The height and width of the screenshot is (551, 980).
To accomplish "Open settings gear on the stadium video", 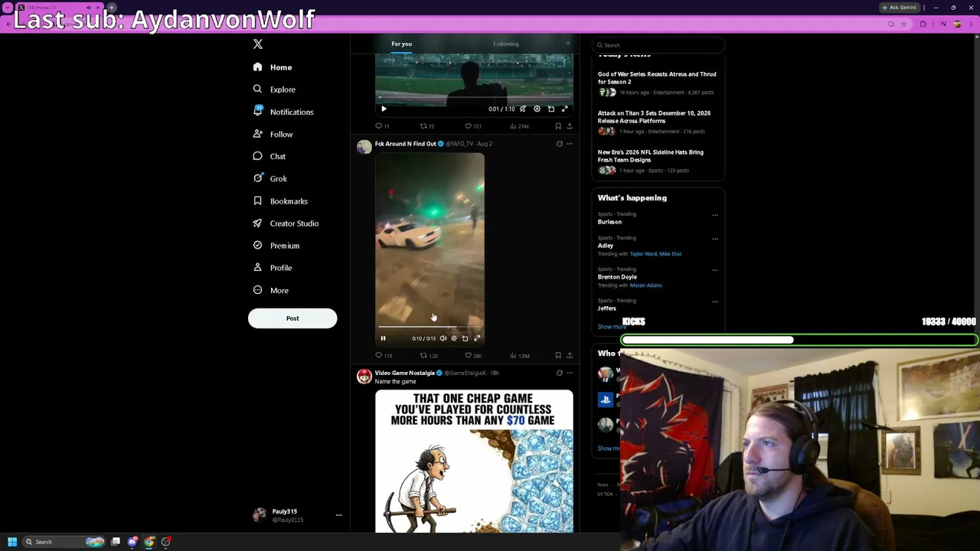I will [x=537, y=109].
